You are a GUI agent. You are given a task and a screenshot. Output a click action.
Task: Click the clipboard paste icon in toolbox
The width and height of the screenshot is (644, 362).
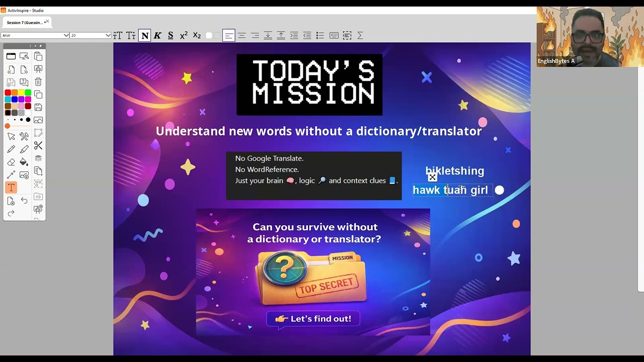click(38, 56)
